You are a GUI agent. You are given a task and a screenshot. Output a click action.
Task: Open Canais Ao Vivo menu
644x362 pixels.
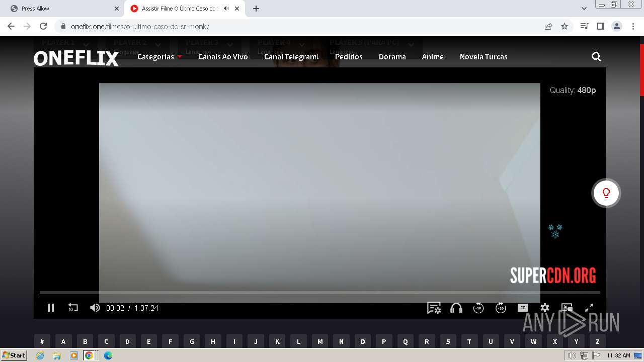click(x=223, y=57)
